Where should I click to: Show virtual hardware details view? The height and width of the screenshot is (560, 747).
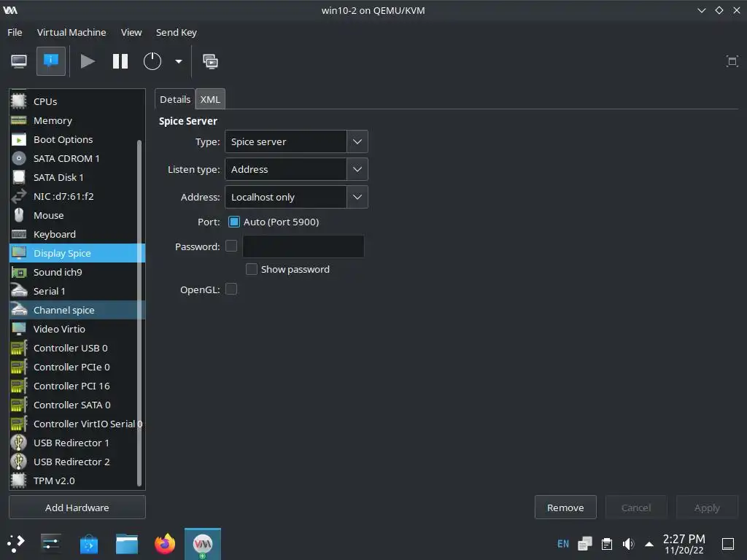pos(51,61)
